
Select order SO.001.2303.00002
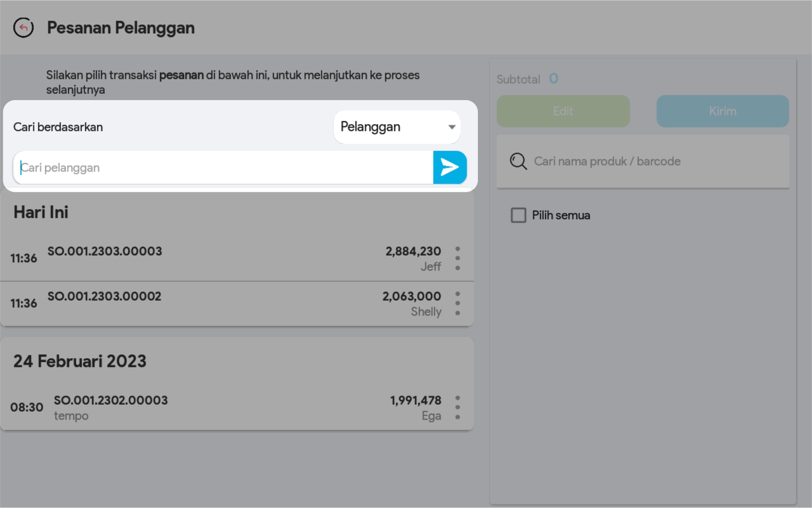pyautogui.click(x=104, y=297)
